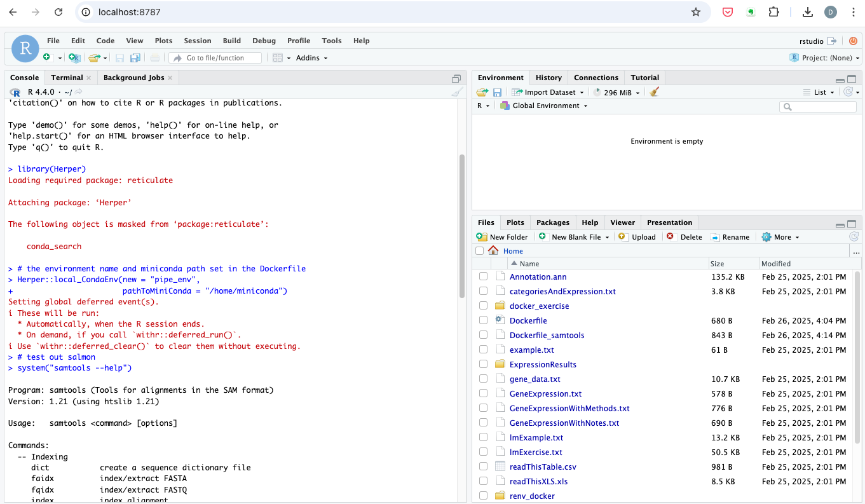Screen dimensions: 865x504
Task: Close the Terminal tab
Action: 89,78
